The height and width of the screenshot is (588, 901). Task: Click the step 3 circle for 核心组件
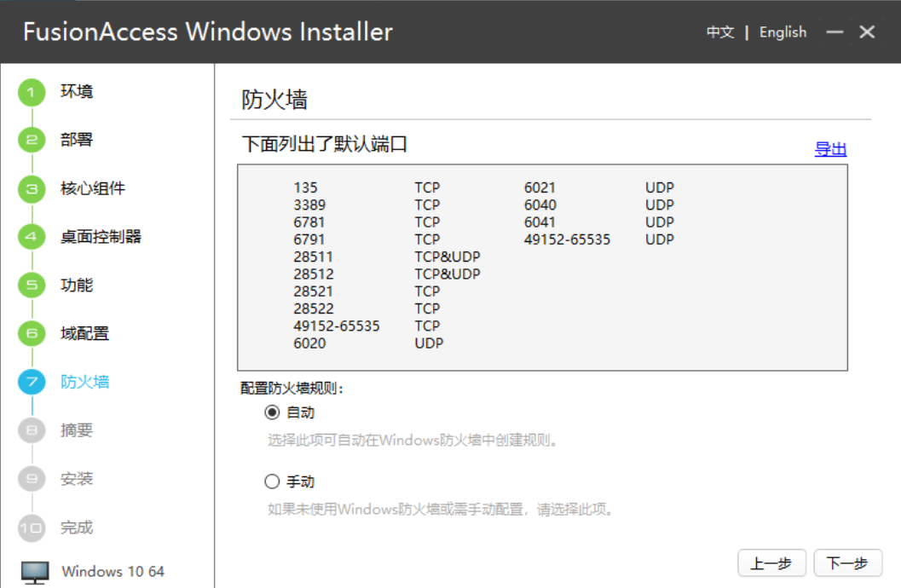pyautogui.click(x=32, y=189)
